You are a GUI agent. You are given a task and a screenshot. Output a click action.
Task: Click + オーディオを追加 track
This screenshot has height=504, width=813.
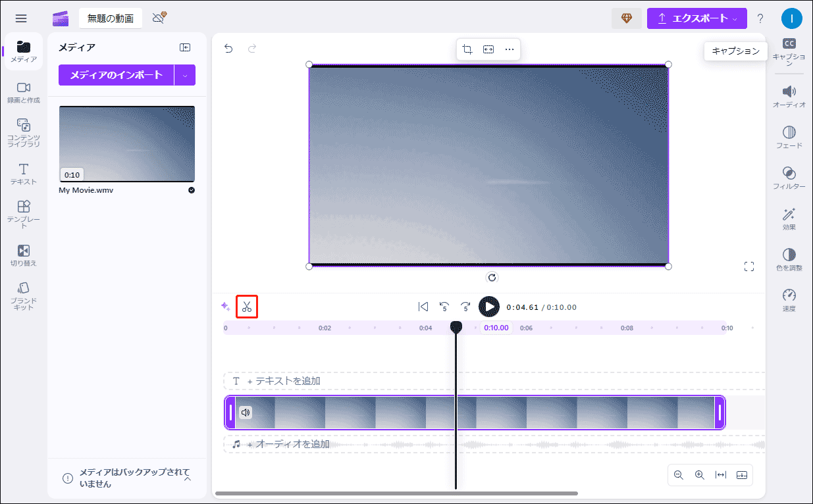click(x=494, y=444)
